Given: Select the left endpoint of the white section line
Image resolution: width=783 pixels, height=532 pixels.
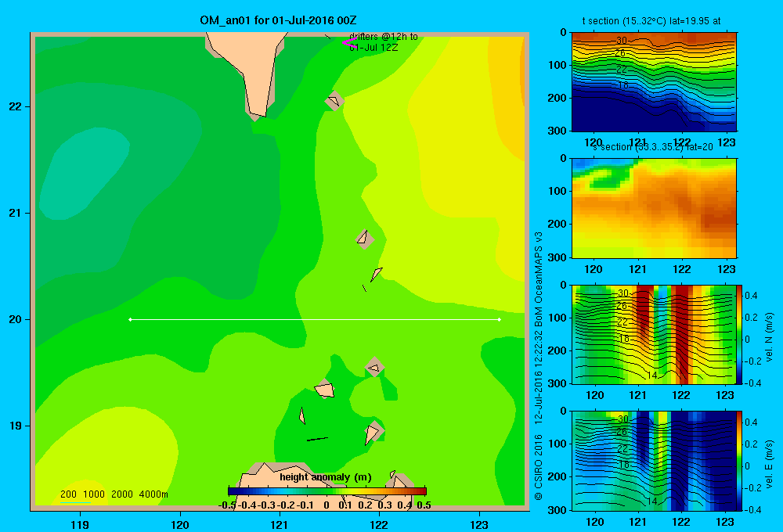Looking at the screenshot, I should (x=130, y=319).
